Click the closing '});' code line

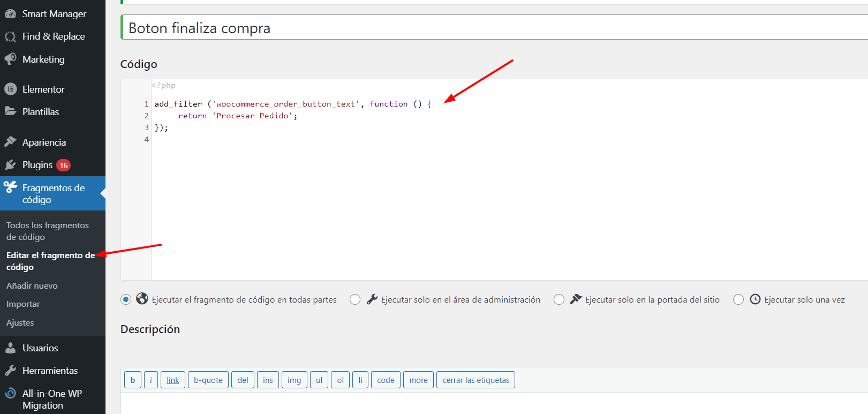pos(161,127)
